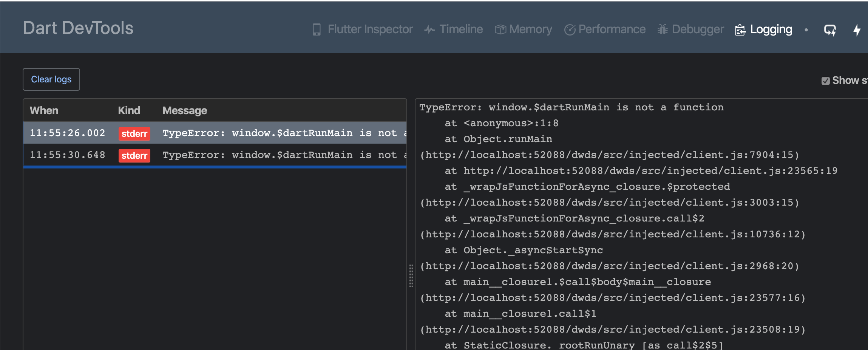Click the Clear logs button
Image resolution: width=868 pixels, height=350 pixels.
coord(51,79)
